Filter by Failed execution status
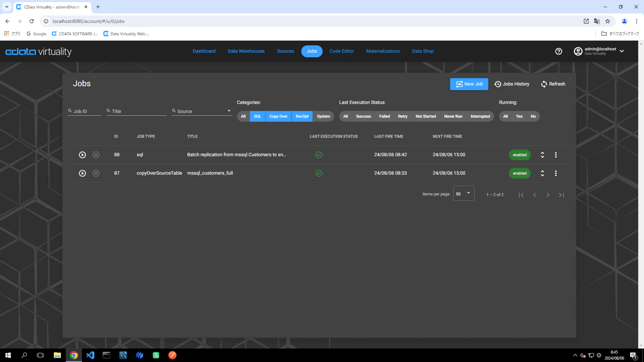Image resolution: width=644 pixels, height=362 pixels. pos(384,116)
